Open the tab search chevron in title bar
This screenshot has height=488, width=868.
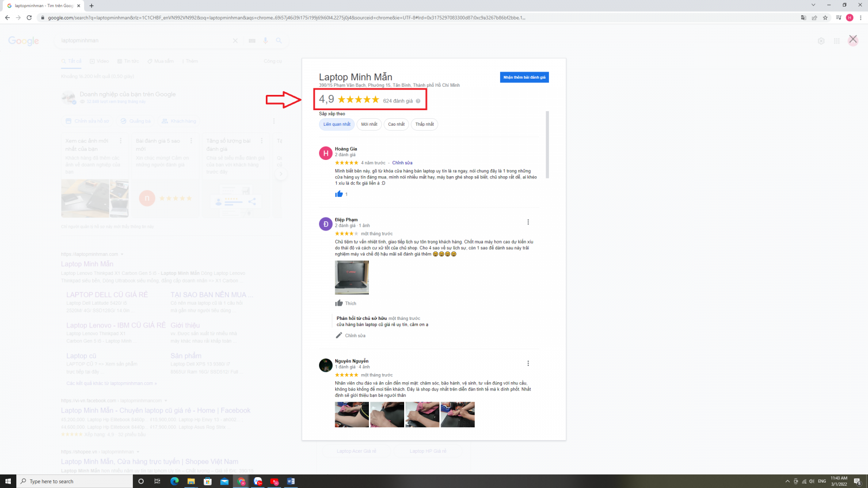pyautogui.click(x=813, y=5)
